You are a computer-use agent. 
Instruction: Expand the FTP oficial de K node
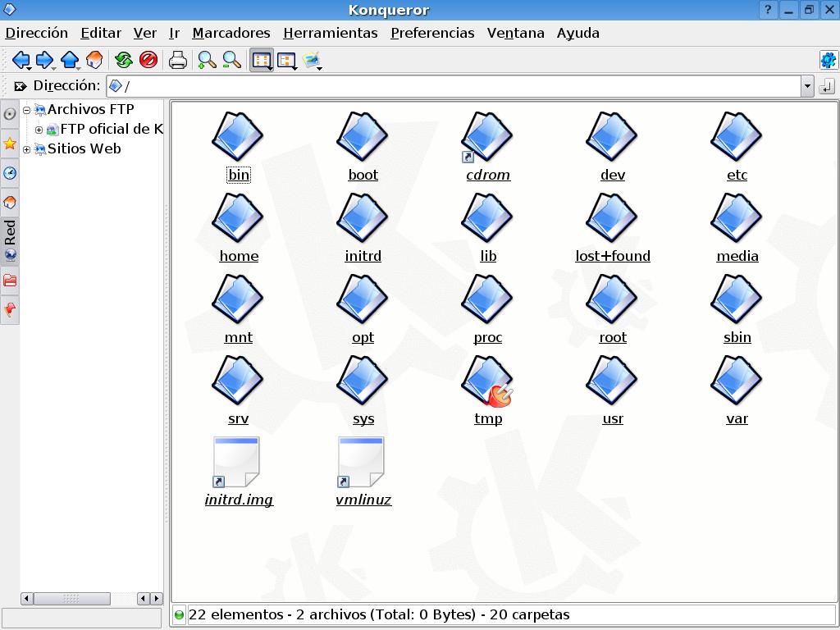coord(39,130)
